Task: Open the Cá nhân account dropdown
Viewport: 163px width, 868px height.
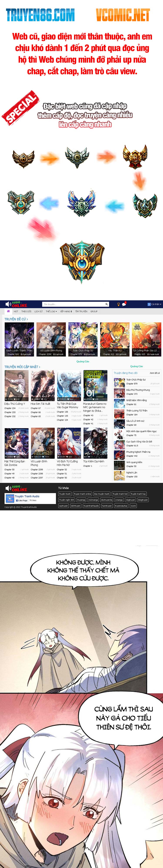Action: (154, 304)
